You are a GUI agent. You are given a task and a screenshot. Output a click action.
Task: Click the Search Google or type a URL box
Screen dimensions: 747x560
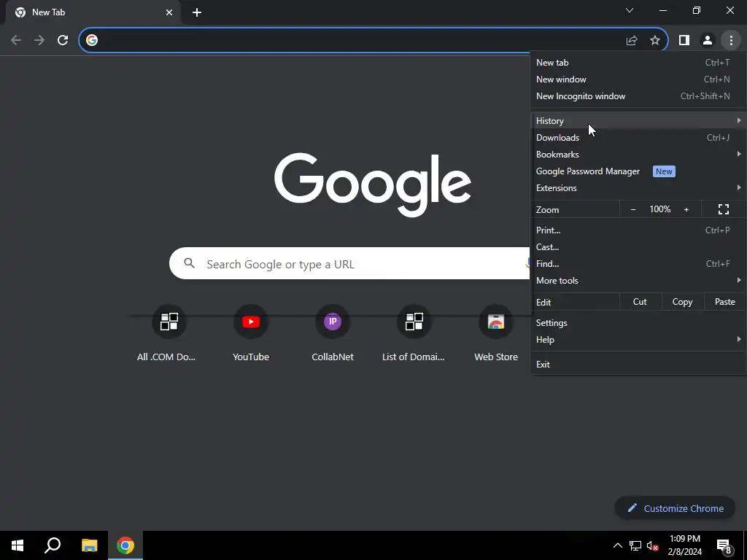[x=350, y=263]
